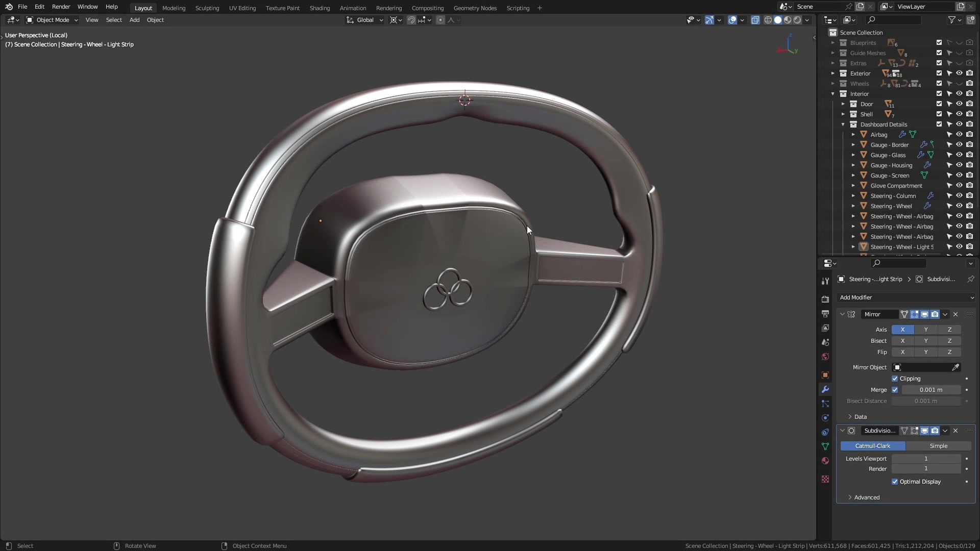Select wireframe viewport shading

coord(768,20)
